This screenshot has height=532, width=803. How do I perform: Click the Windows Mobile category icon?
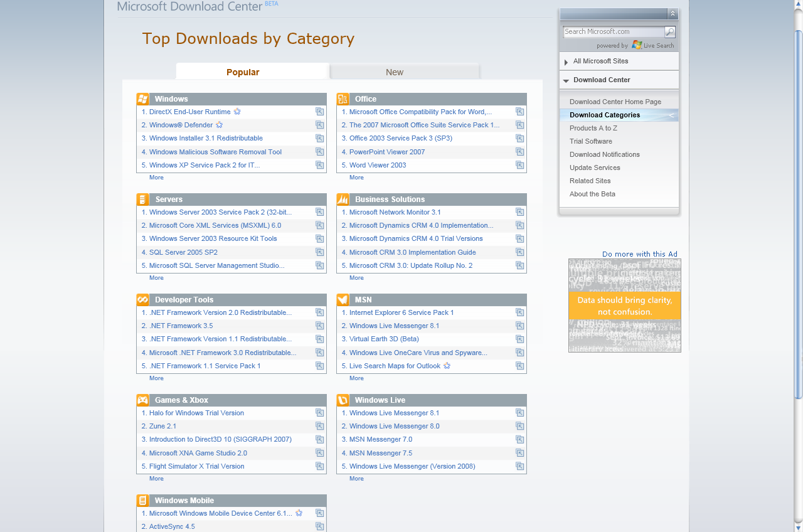(x=142, y=501)
